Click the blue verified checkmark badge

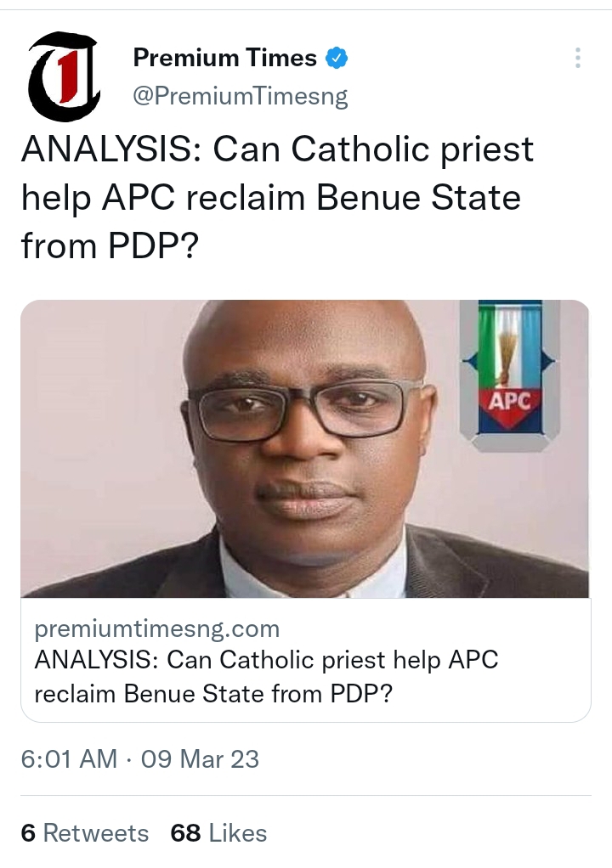pos(337,59)
